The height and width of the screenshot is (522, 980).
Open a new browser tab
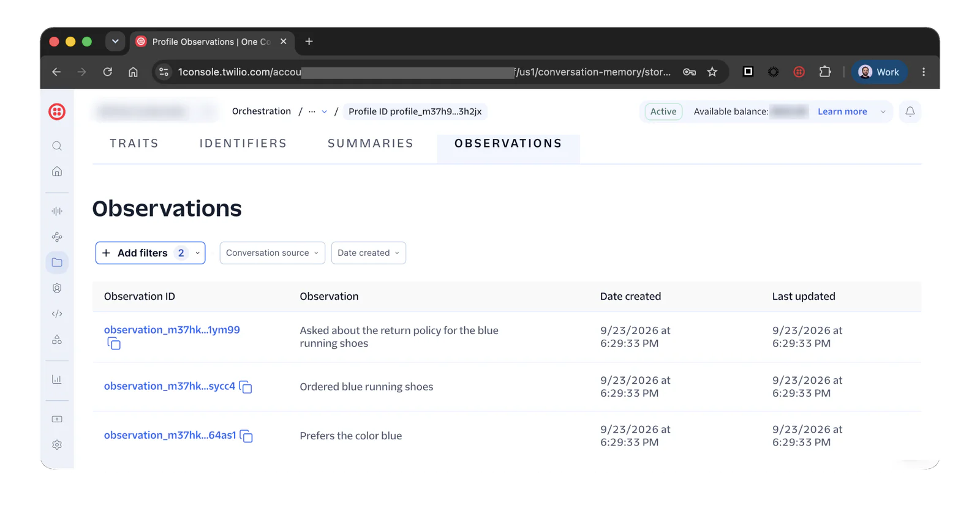coord(309,41)
